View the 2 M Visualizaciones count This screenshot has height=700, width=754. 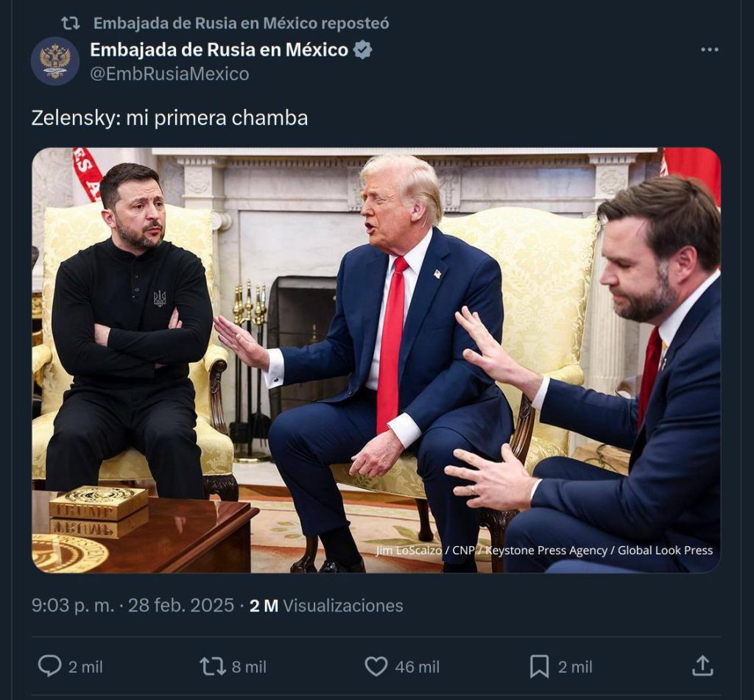326,605
